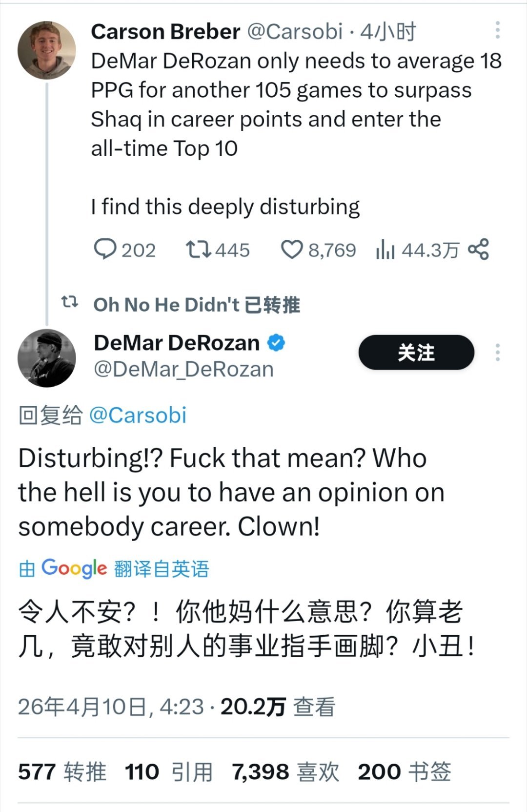Image resolution: width=527 pixels, height=812 pixels.
Task: Click the Google logo in the translation bar
Action: pos(72,567)
